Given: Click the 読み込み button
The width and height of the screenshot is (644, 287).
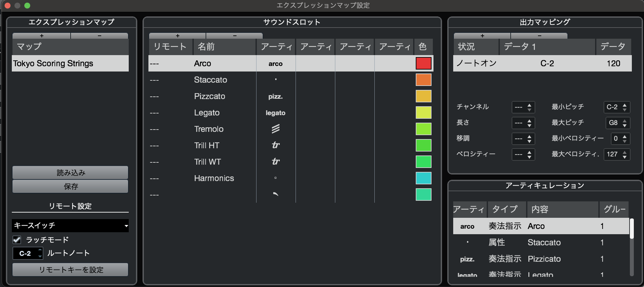Looking at the screenshot, I should tap(70, 173).
